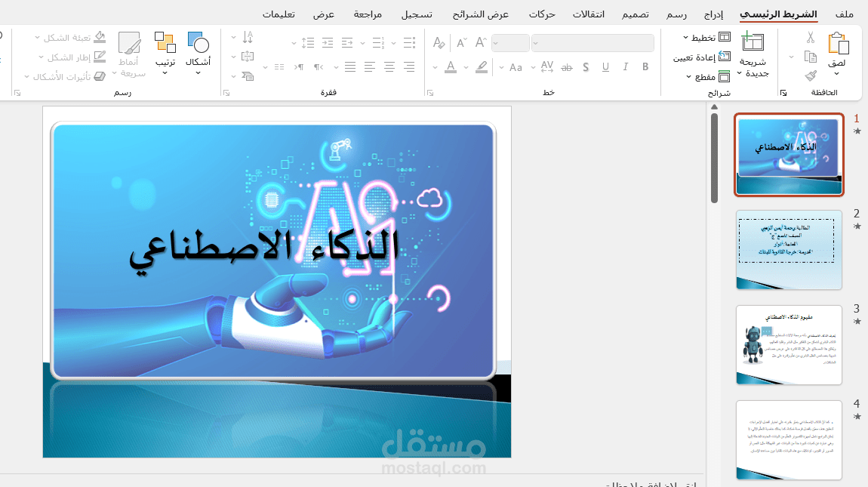Click the Shape Outline pencil icon

pyautogui.click(x=100, y=57)
